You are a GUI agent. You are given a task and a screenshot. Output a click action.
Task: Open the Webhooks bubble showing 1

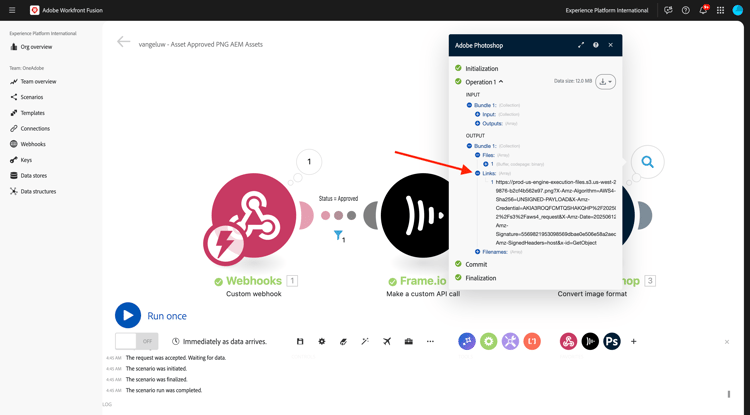click(309, 162)
